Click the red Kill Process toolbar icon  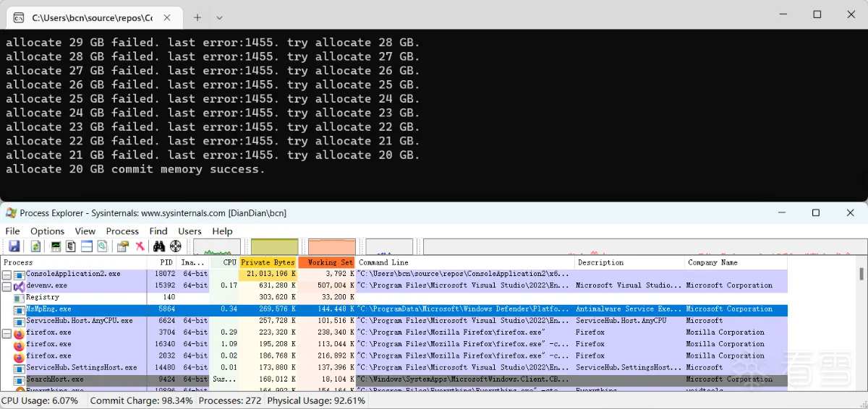[x=140, y=246]
